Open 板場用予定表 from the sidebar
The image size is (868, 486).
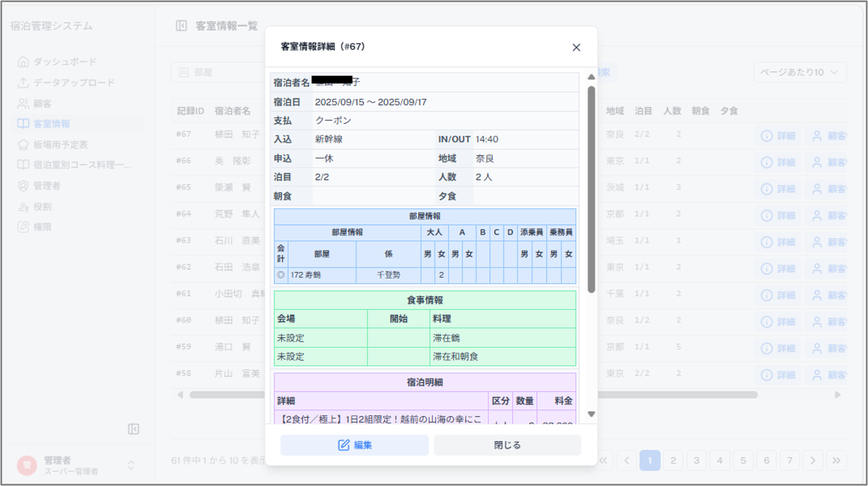click(60, 145)
